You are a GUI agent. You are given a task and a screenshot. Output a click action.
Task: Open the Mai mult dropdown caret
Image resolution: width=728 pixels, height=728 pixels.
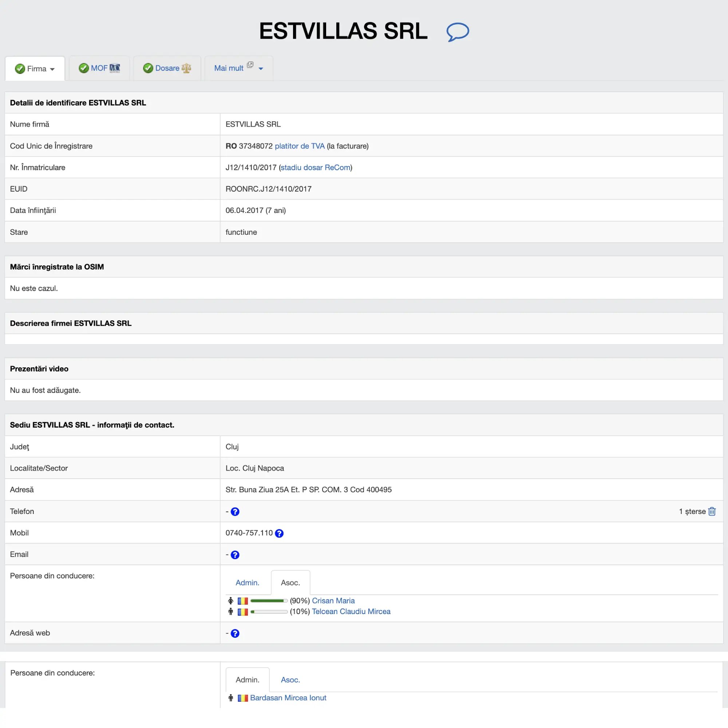tap(261, 68)
